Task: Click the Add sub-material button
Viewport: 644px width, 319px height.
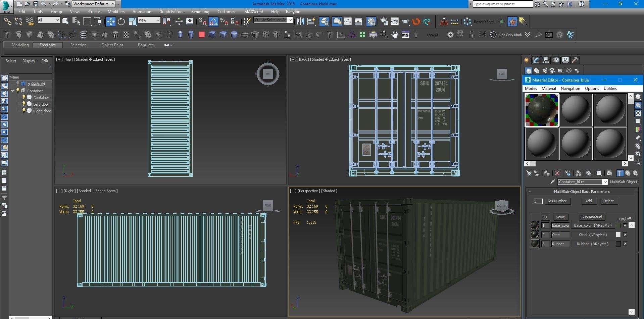Action: pyautogui.click(x=589, y=201)
